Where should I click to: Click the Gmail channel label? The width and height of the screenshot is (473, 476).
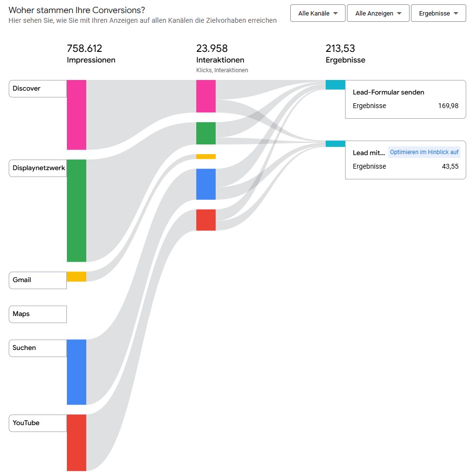click(x=38, y=280)
